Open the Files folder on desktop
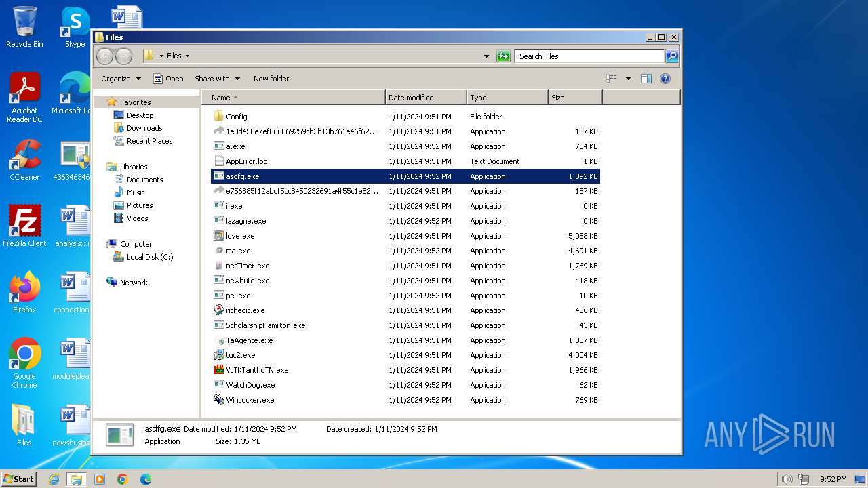The height and width of the screenshot is (488, 868). pos(24,425)
